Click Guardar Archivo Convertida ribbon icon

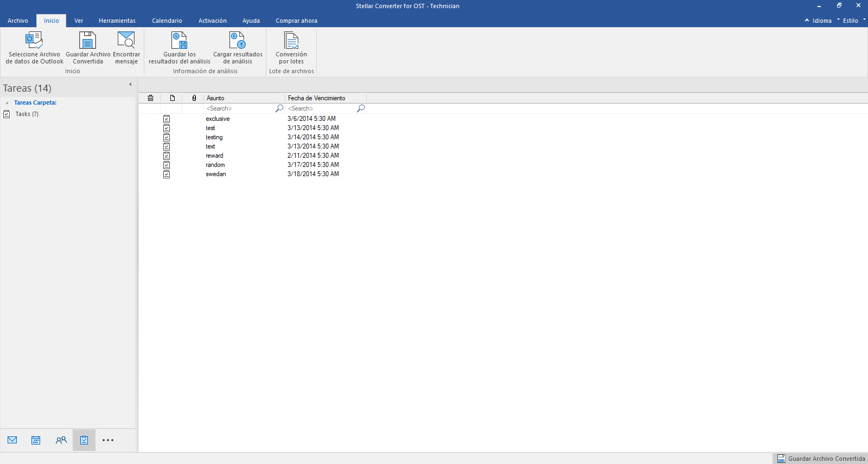tap(87, 40)
